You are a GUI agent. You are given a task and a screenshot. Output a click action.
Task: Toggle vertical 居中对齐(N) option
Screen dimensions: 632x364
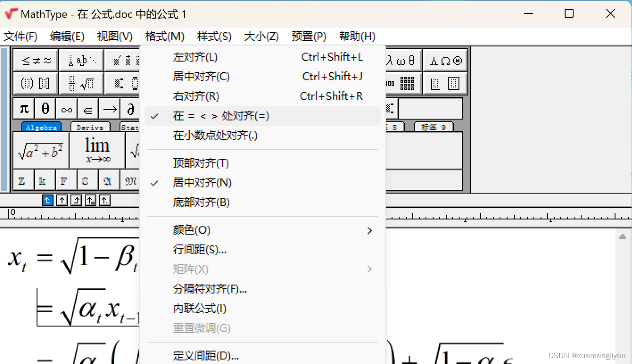[x=263, y=182]
